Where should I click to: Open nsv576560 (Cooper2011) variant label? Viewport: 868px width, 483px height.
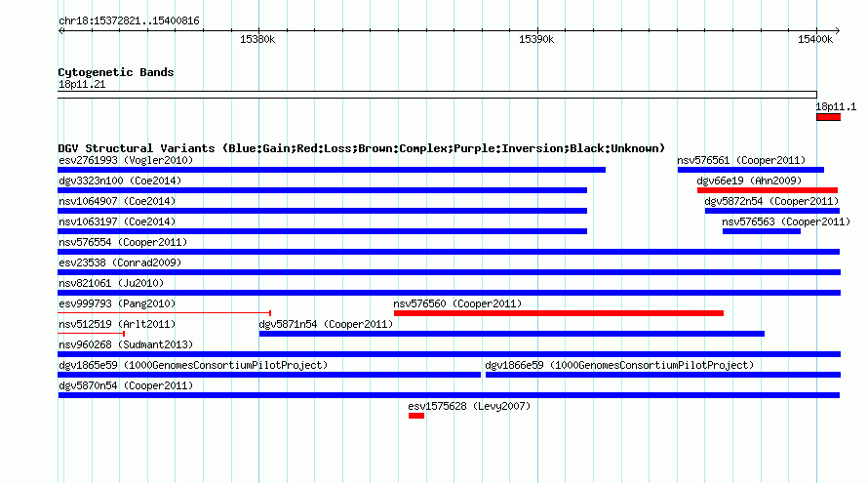457,303
